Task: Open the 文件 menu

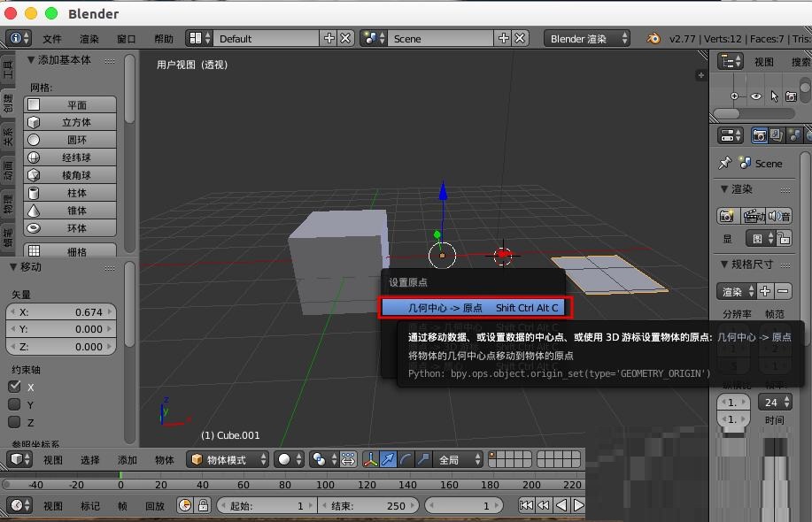Action: [x=51, y=39]
